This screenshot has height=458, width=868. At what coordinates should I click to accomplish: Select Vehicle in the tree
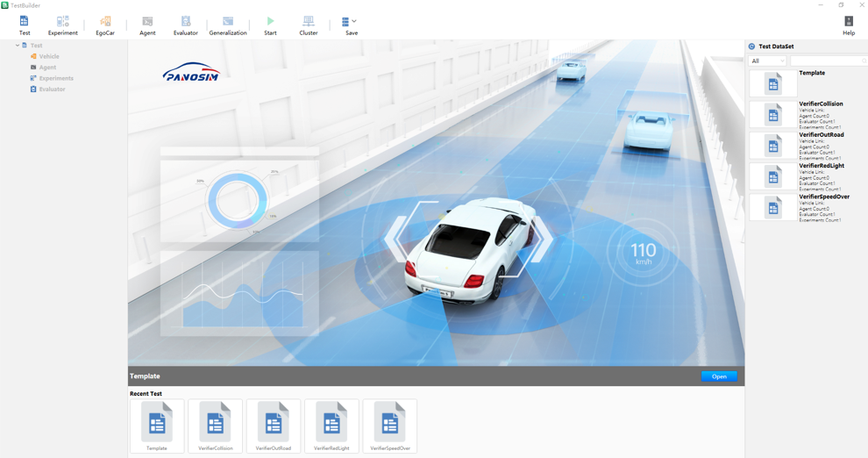[x=49, y=56]
